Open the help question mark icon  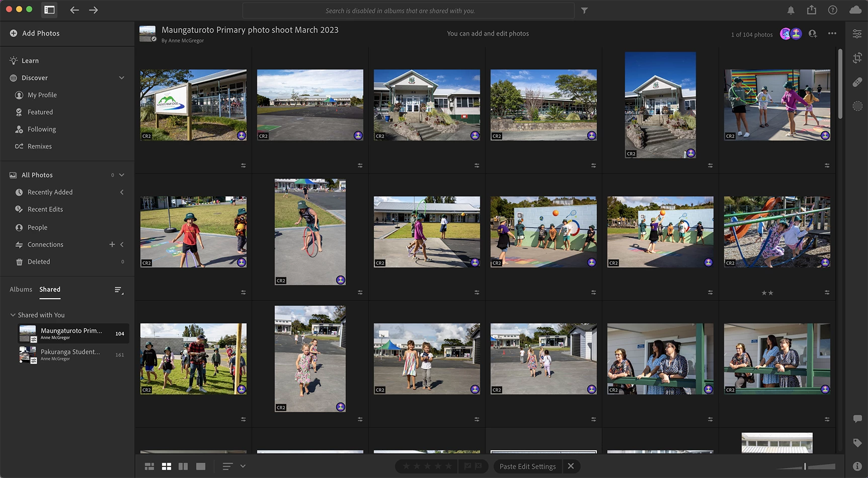click(833, 10)
